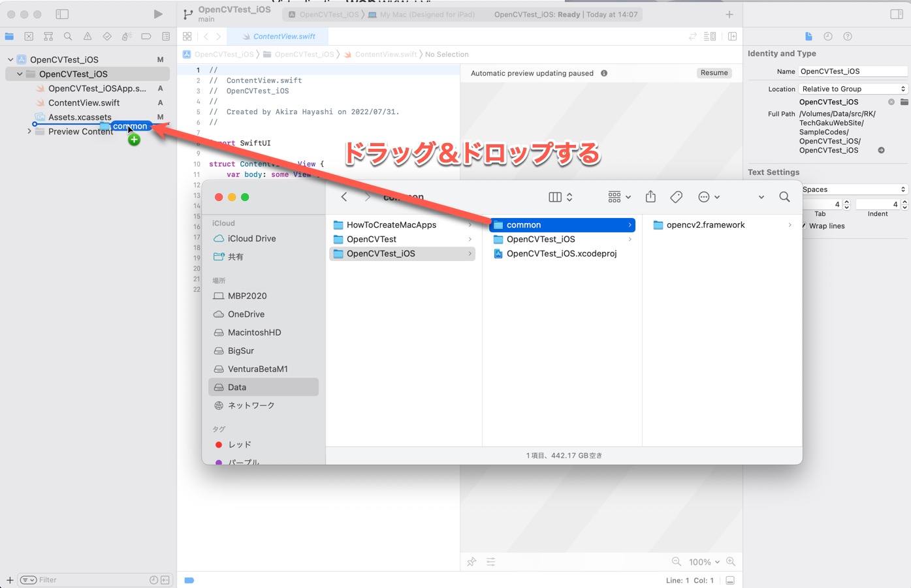Go forward in editor history

point(218,37)
